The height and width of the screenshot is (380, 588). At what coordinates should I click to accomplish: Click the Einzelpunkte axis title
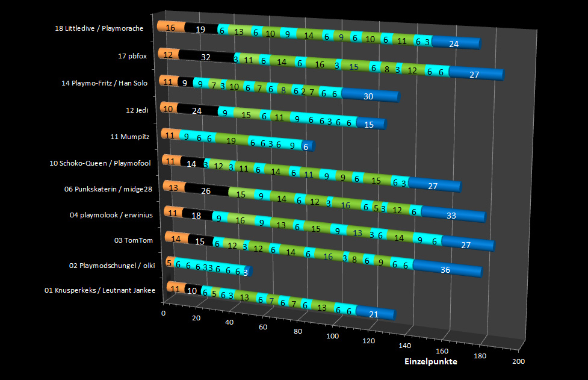(430, 361)
